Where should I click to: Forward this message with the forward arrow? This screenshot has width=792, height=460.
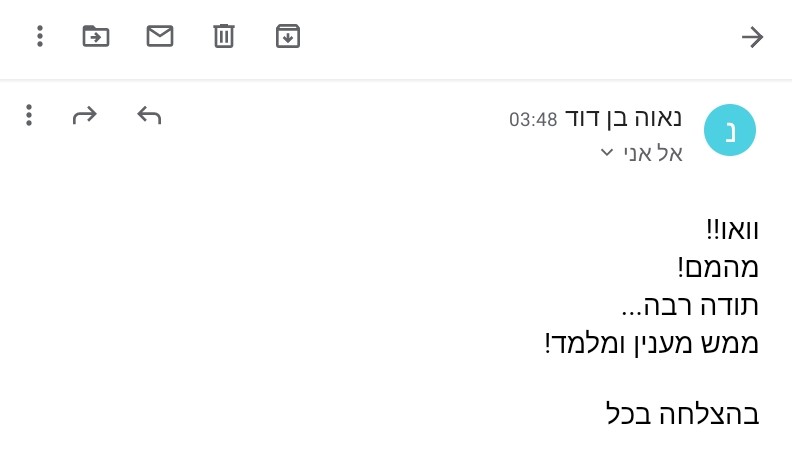pos(84,115)
